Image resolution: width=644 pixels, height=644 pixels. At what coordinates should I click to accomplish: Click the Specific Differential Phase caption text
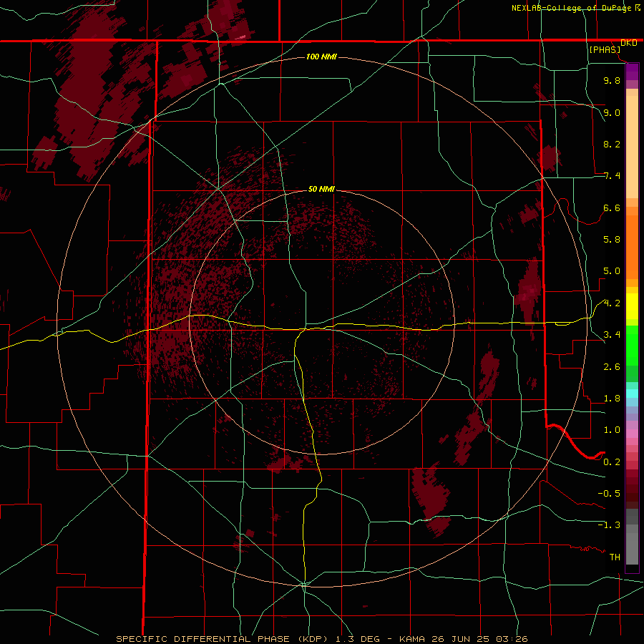[321, 639]
